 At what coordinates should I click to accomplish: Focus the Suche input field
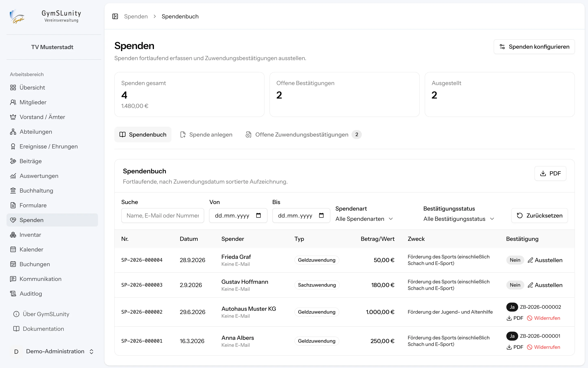click(x=163, y=215)
